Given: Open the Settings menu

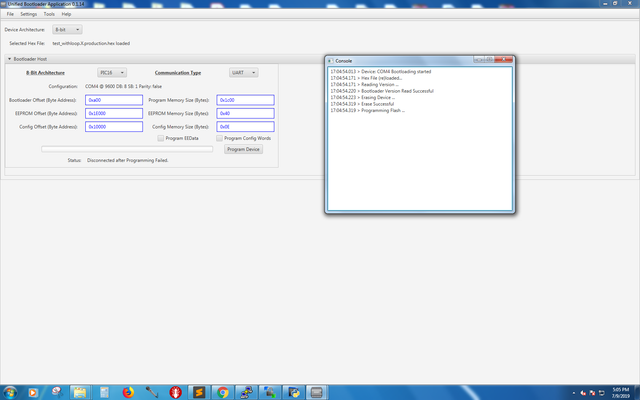Looking at the screenshot, I should point(29,14).
